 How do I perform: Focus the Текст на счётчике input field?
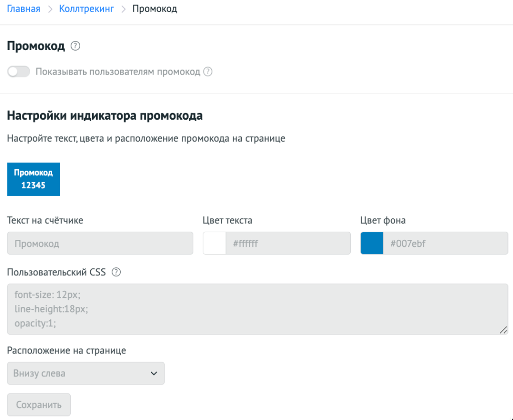point(100,243)
